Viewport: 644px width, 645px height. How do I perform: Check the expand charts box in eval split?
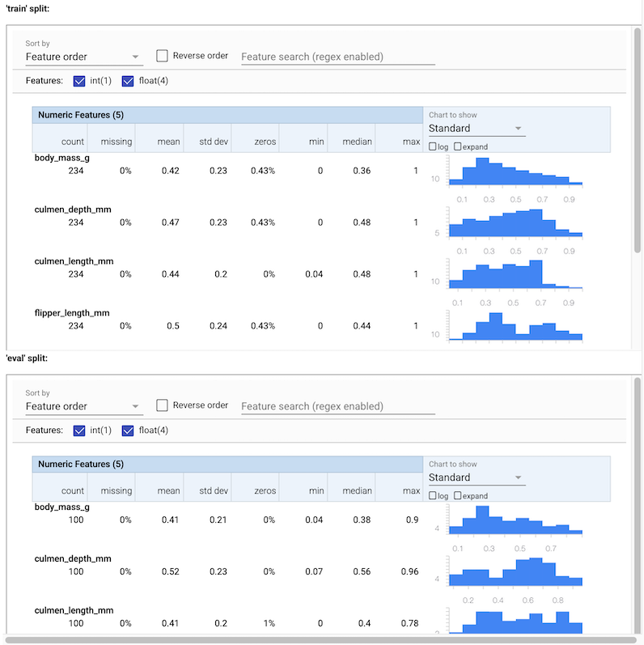click(458, 496)
